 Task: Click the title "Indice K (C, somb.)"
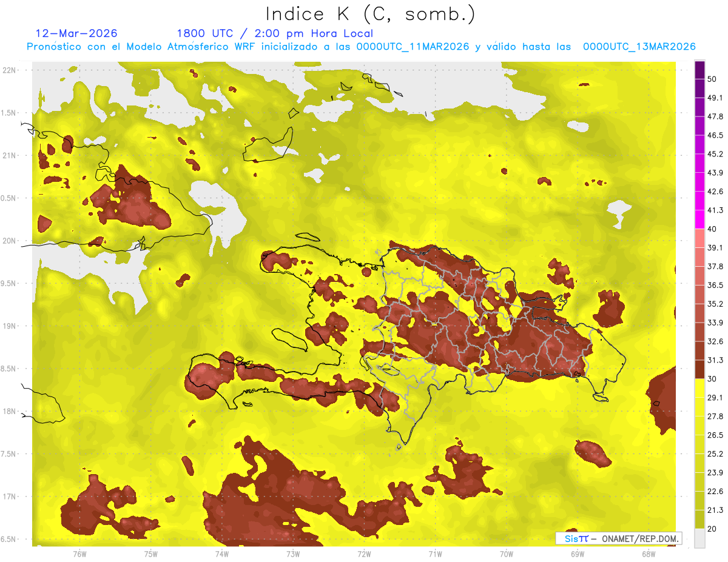point(371,15)
